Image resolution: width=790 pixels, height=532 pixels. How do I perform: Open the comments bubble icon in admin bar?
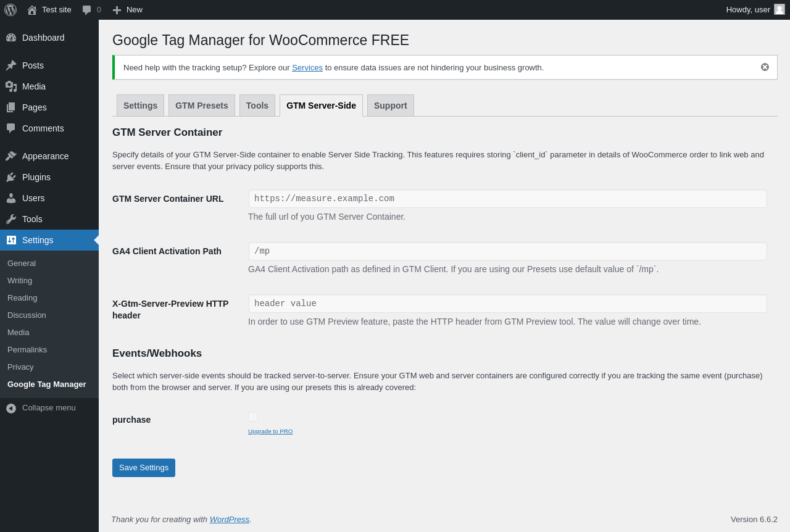pyautogui.click(x=87, y=10)
